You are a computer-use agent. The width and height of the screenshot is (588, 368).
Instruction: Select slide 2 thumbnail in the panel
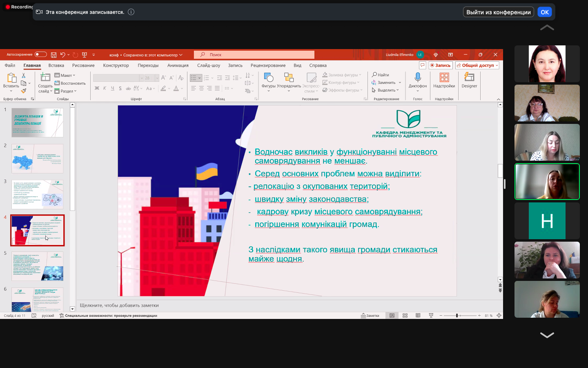pos(37,159)
